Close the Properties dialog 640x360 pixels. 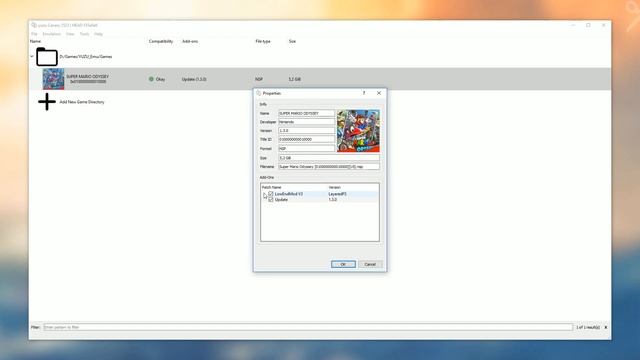(x=379, y=93)
